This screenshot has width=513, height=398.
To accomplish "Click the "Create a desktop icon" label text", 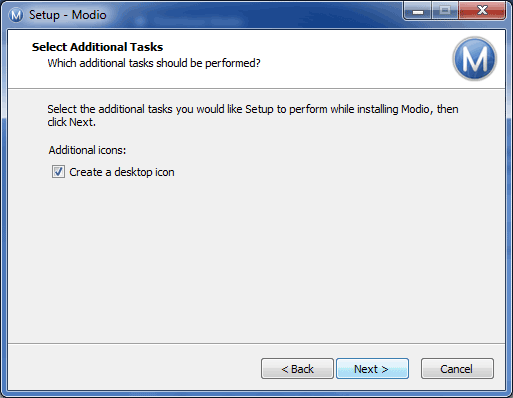I will click(122, 172).
